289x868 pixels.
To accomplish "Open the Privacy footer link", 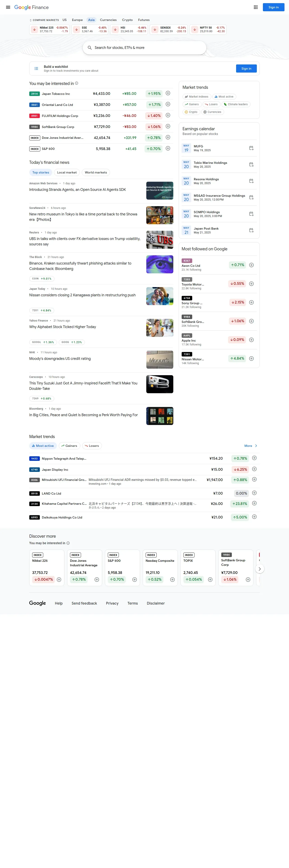I will tap(112, 603).
